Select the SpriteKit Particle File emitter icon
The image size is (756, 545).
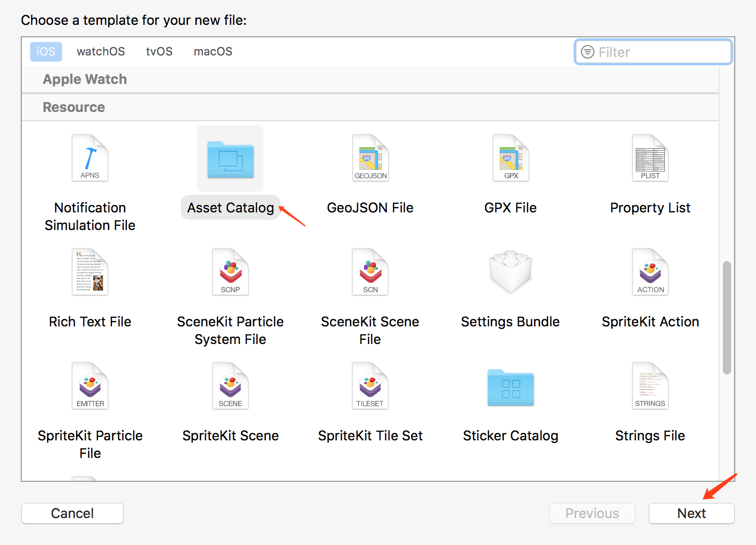tap(90, 386)
